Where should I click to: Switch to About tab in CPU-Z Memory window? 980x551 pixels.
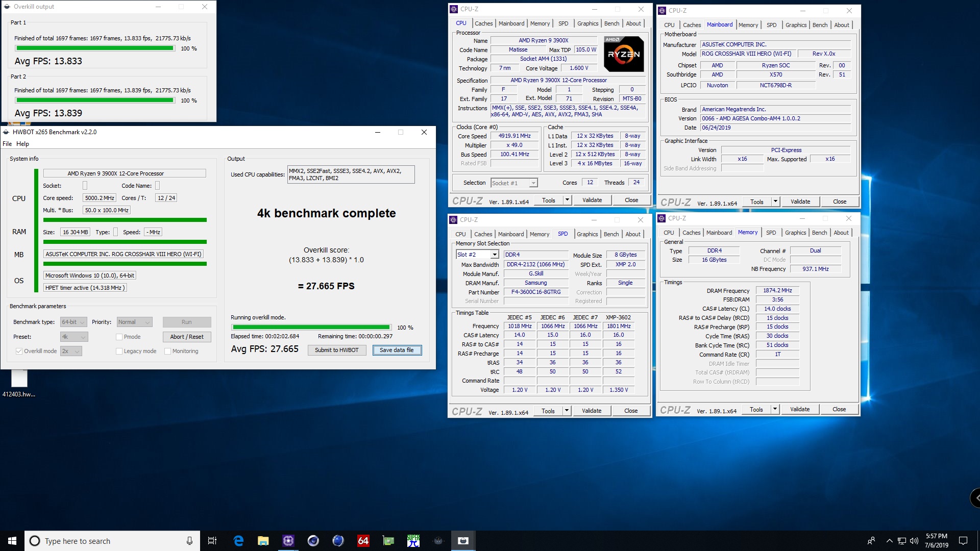click(841, 233)
